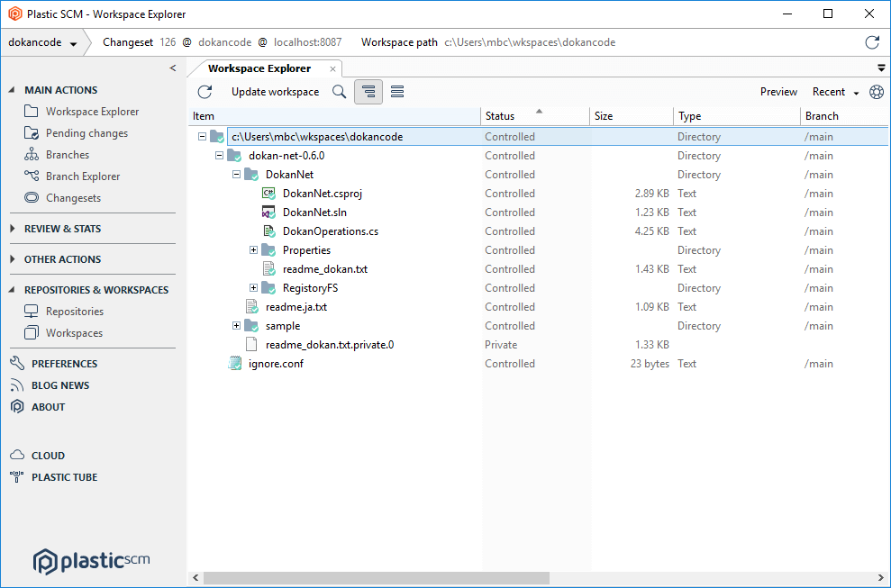The image size is (891, 588).
Task: Open Preferences with the wrench icon
Action: pyautogui.click(x=17, y=363)
